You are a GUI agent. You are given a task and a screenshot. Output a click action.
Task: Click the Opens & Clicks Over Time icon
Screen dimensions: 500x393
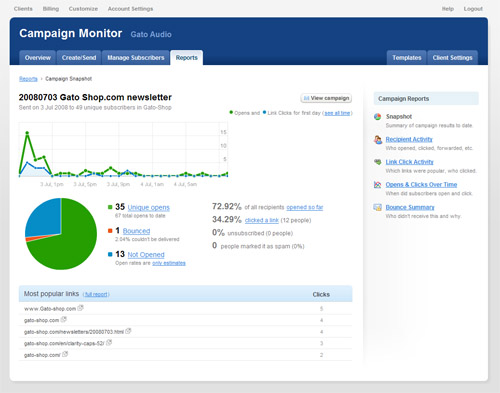point(377,184)
